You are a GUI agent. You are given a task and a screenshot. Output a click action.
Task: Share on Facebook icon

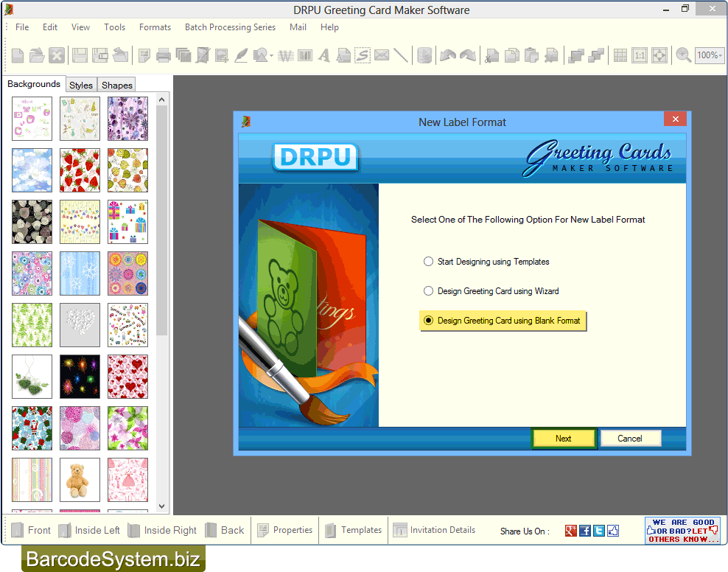pyautogui.click(x=585, y=531)
